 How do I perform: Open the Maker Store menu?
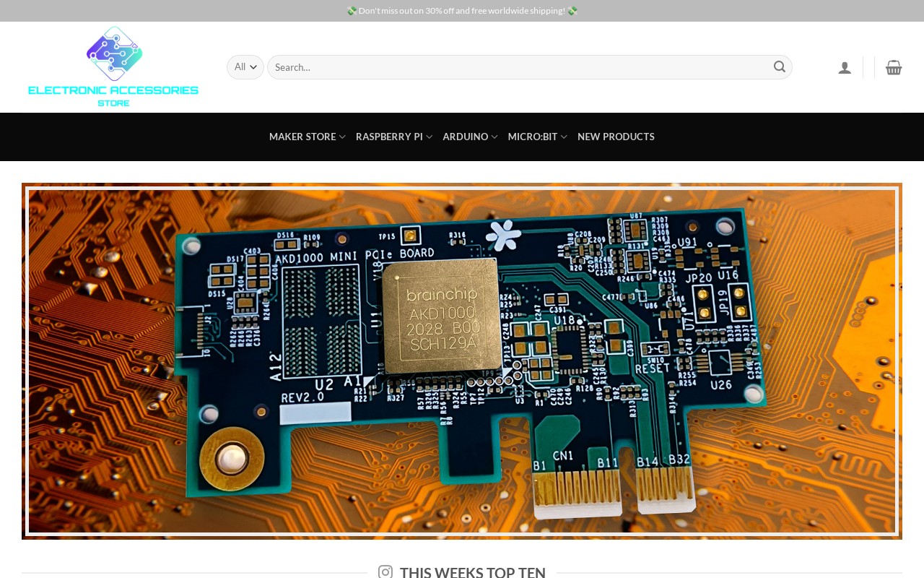coord(308,137)
